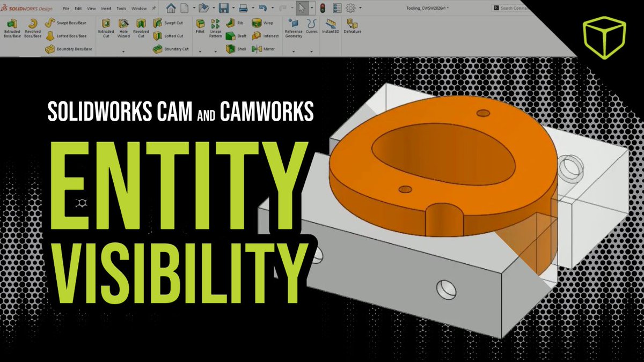This screenshot has width=644, height=362.
Task: Apply the Fillet tool
Action: [x=200, y=27]
